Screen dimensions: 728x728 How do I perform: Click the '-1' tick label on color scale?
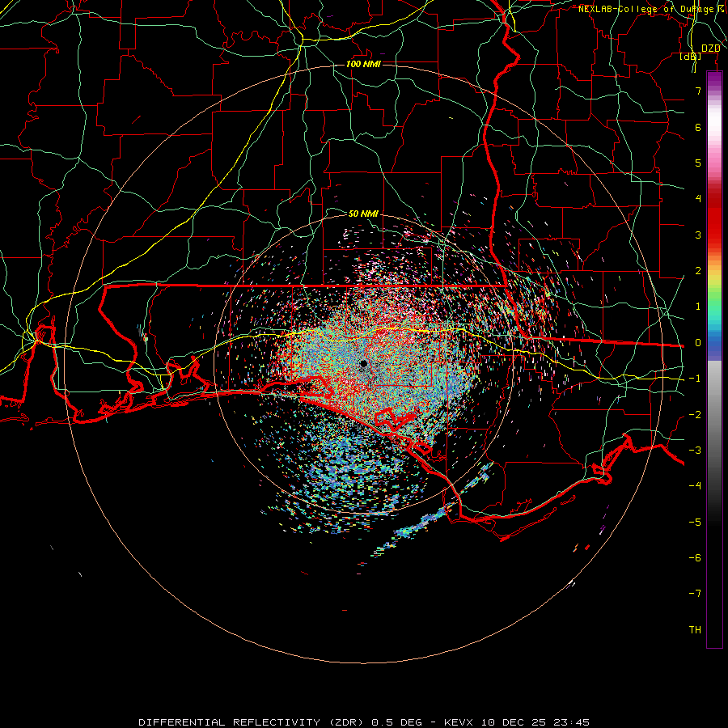695,379
